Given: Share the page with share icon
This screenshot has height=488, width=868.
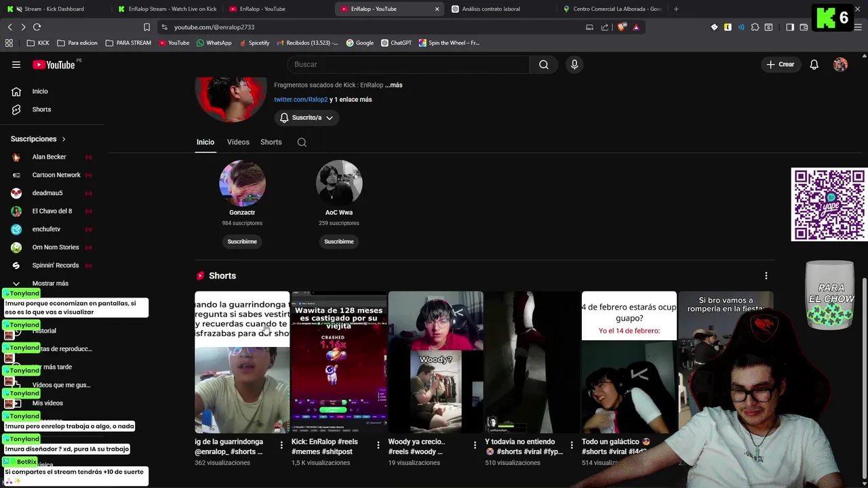Looking at the screenshot, I should [x=605, y=27].
